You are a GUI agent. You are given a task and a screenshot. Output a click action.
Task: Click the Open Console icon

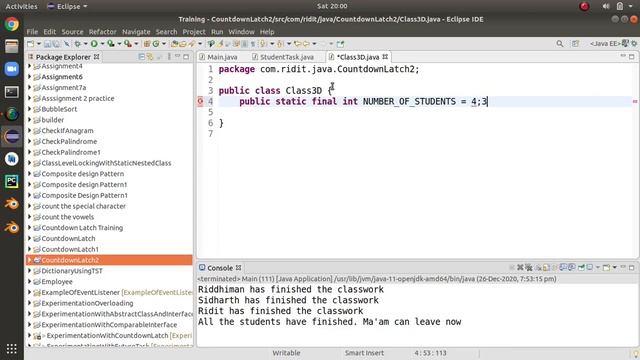[607, 268]
